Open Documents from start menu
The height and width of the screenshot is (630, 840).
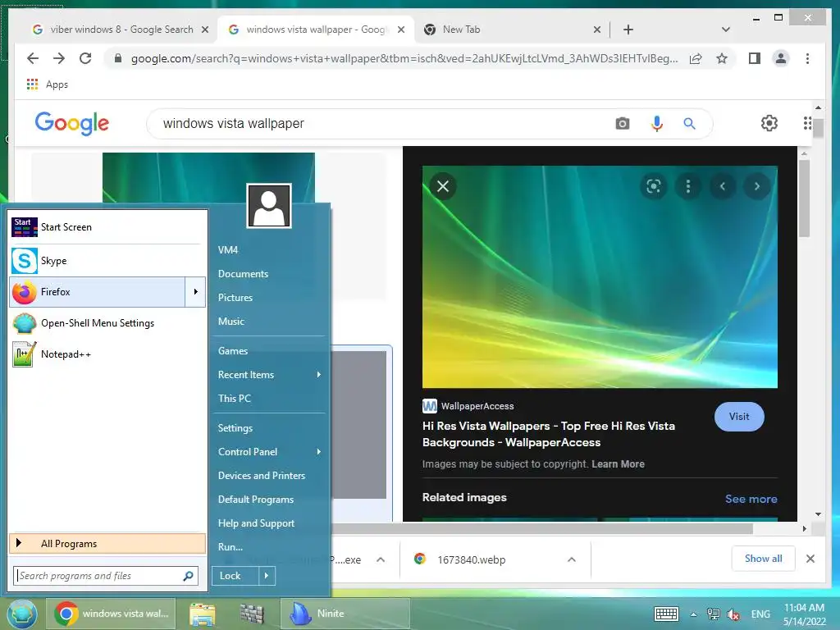243,274
